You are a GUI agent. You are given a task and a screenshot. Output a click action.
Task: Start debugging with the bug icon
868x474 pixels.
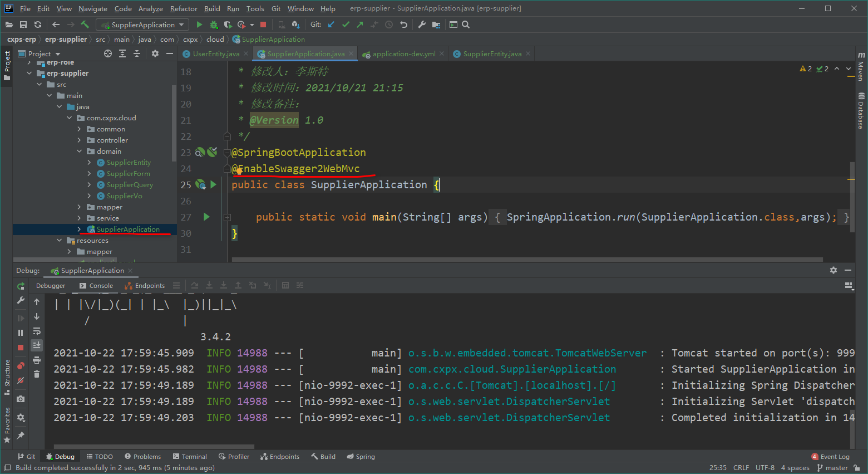click(214, 25)
